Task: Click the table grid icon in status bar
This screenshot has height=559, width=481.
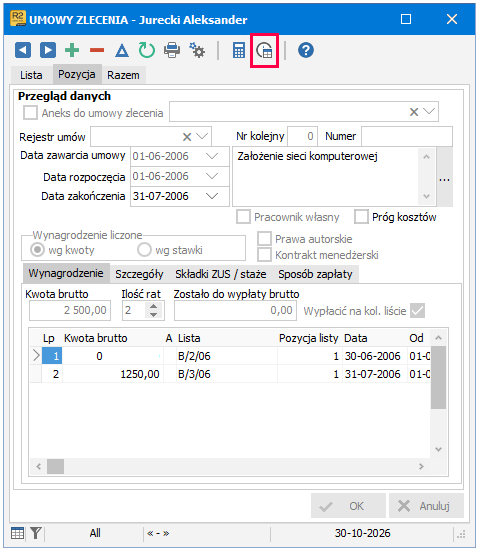Action: tap(17, 533)
